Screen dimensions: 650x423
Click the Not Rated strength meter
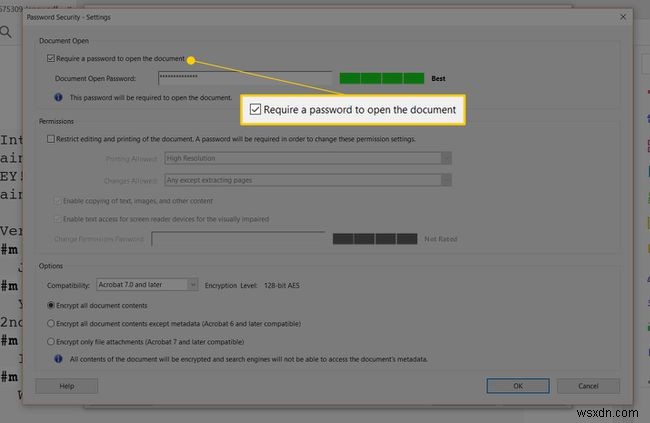click(375, 239)
